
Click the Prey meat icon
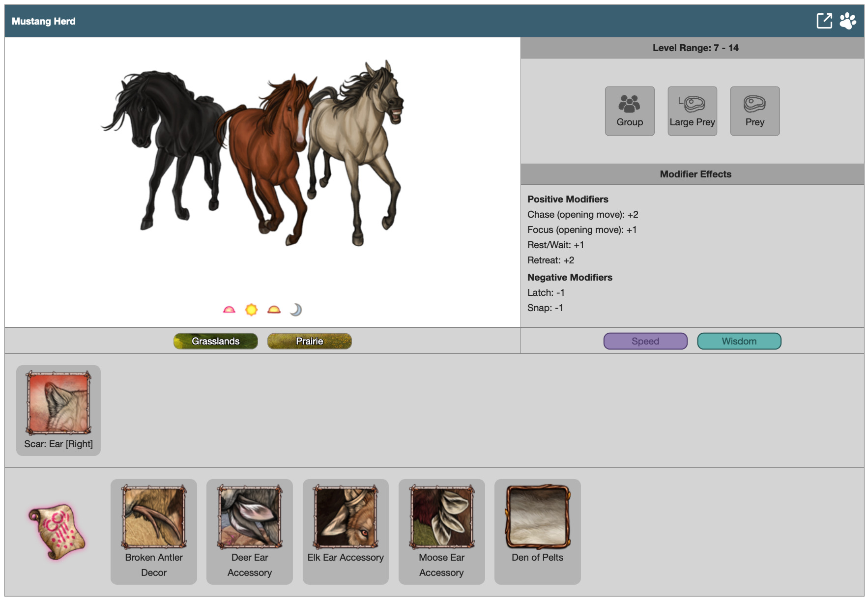[754, 111]
